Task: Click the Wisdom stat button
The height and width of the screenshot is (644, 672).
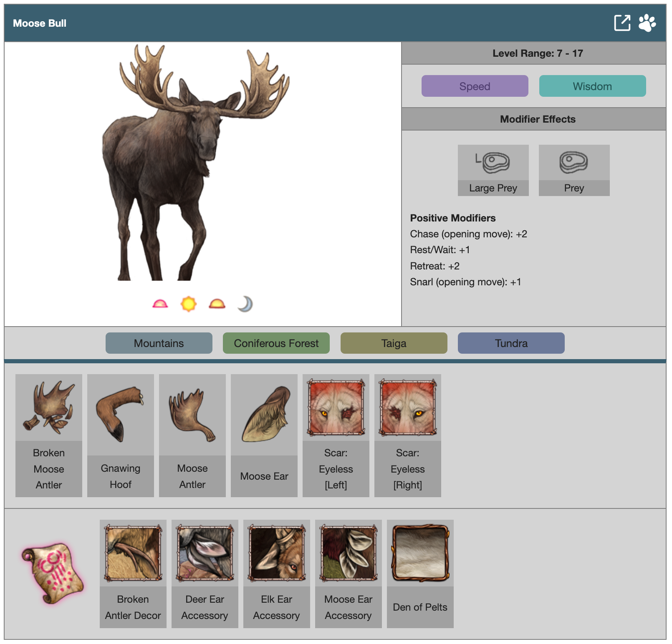Action: pyautogui.click(x=592, y=86)
